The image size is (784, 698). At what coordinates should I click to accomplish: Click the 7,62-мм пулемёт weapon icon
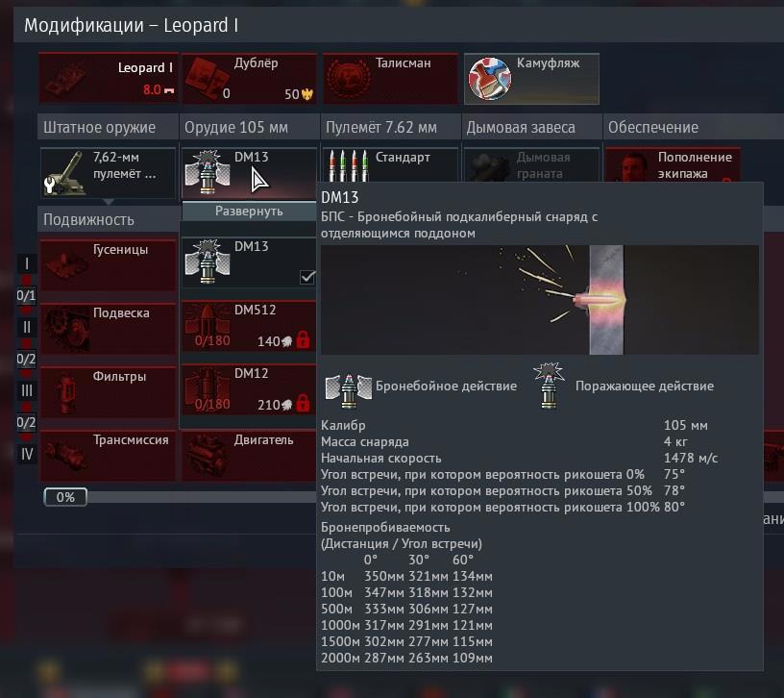click(x=64, y=173)
